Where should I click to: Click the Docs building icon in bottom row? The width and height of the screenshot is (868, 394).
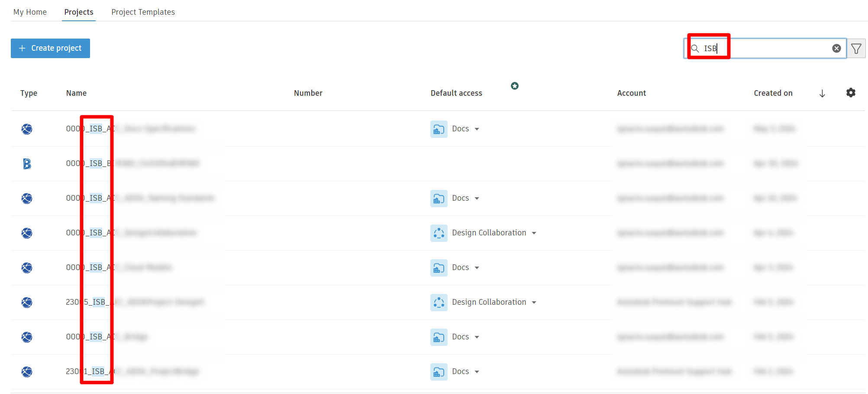tap(439, 371)
